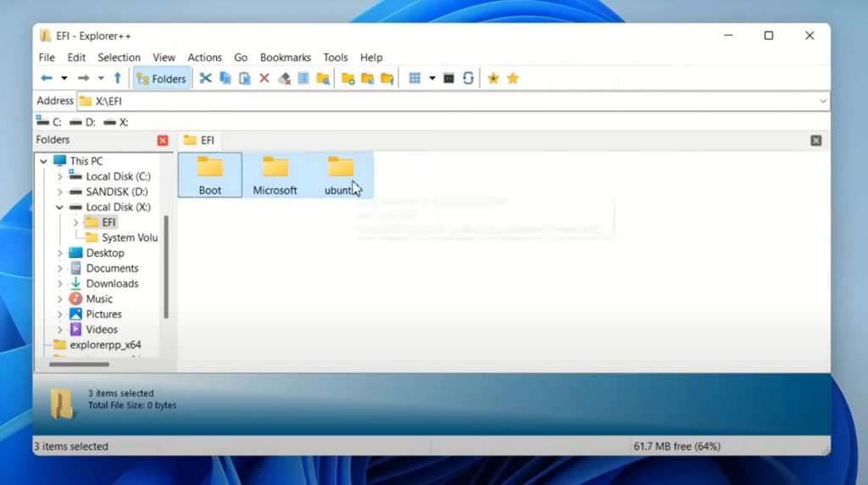The height and width of the screenshot is (485, 868).
Task: Copy the selected items
Action: click(x=225, y=79)
